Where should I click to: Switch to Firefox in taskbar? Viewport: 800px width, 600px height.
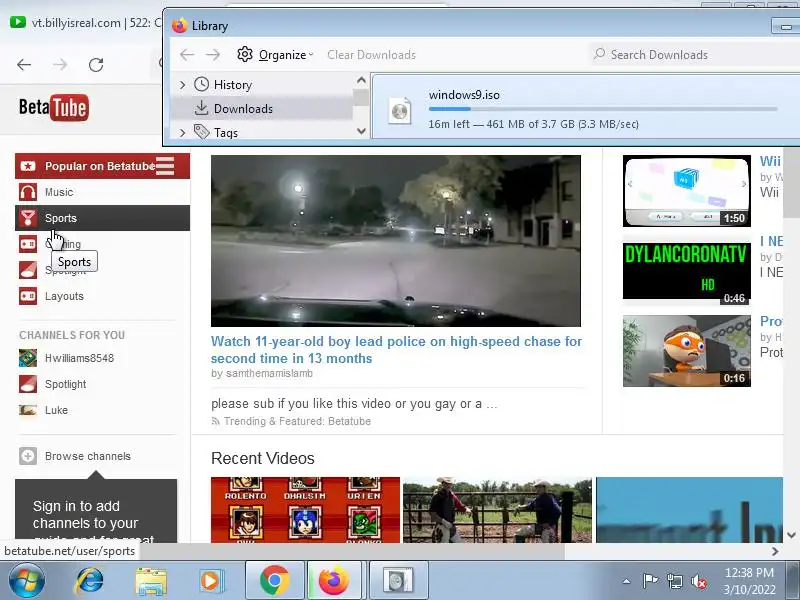(x=334, y=581)
